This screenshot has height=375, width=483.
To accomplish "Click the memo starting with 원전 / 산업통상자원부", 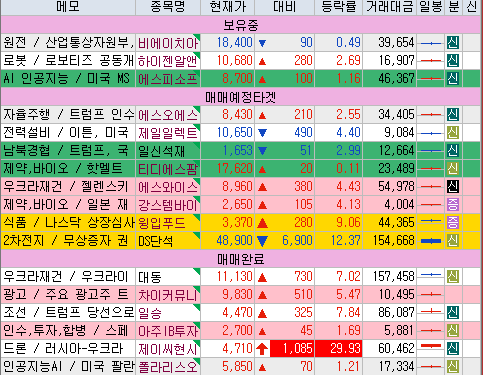I will tap(68, 43).
